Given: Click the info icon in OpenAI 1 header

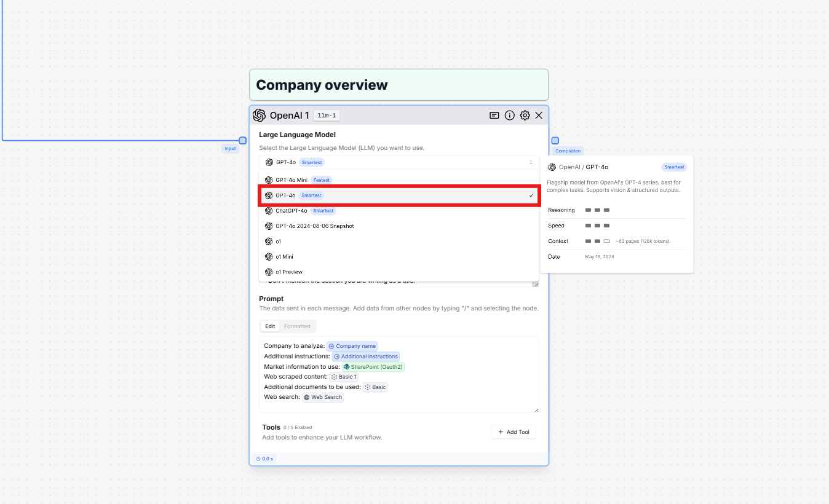Looking at the screenshot, I should coord(509,116).
